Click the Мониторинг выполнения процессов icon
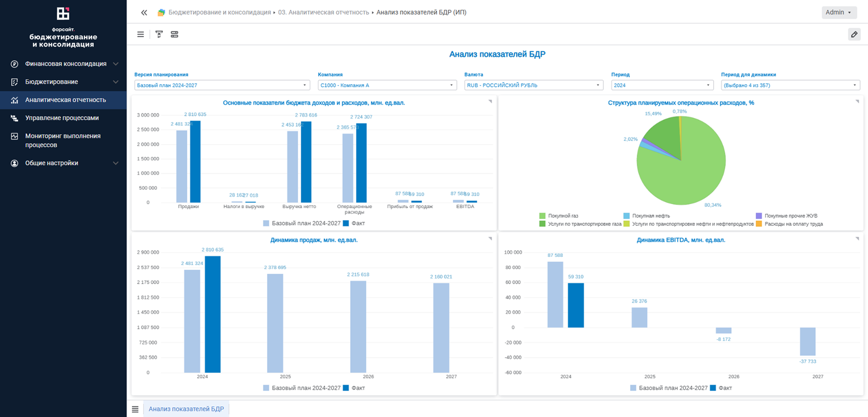Image resolution: width=868 pixels, height=417 pixels. click(x=15, y=136)
